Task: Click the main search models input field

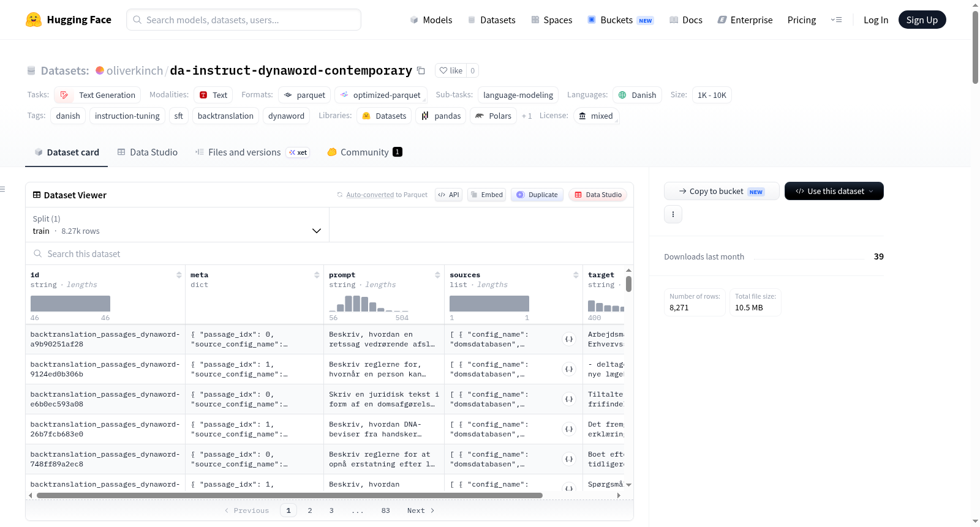Action: (x=244, y=20)
